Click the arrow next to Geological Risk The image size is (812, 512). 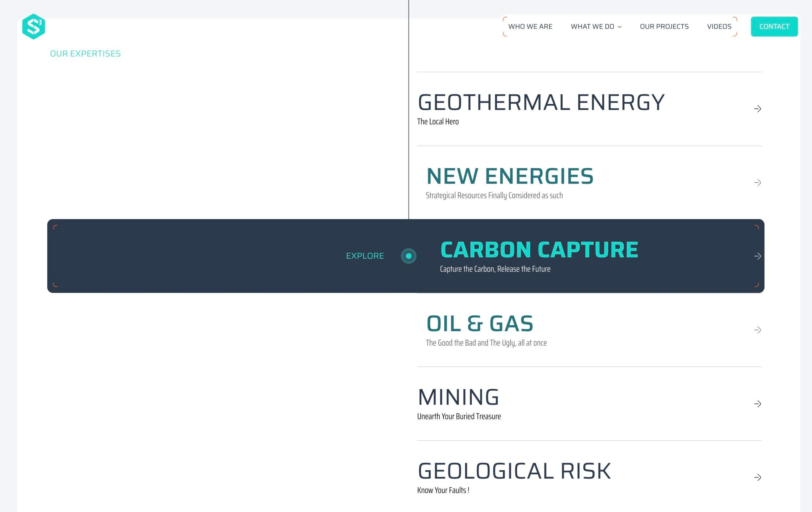(x=757, y=477)
